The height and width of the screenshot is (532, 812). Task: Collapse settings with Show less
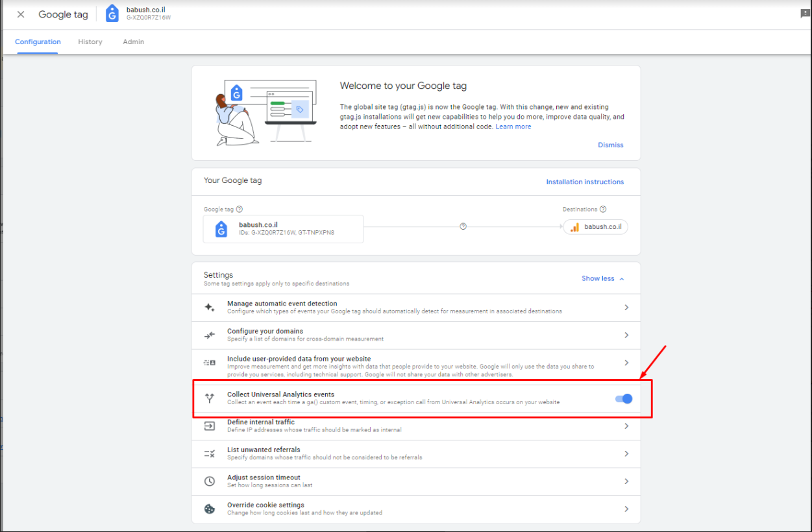603,278
